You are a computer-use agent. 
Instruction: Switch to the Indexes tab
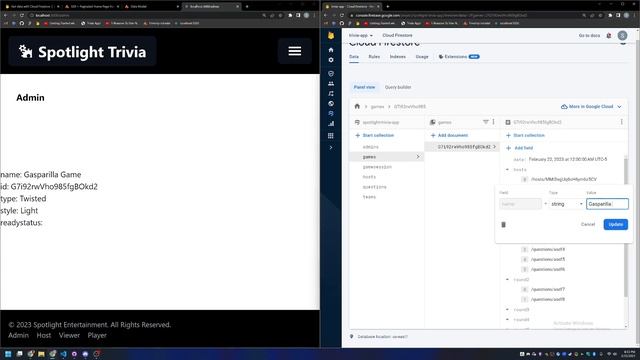pos(398,57)
